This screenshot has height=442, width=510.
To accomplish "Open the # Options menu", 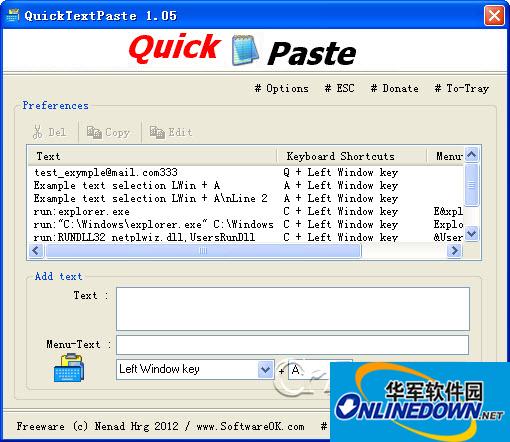I will click(x=281, y=89).
